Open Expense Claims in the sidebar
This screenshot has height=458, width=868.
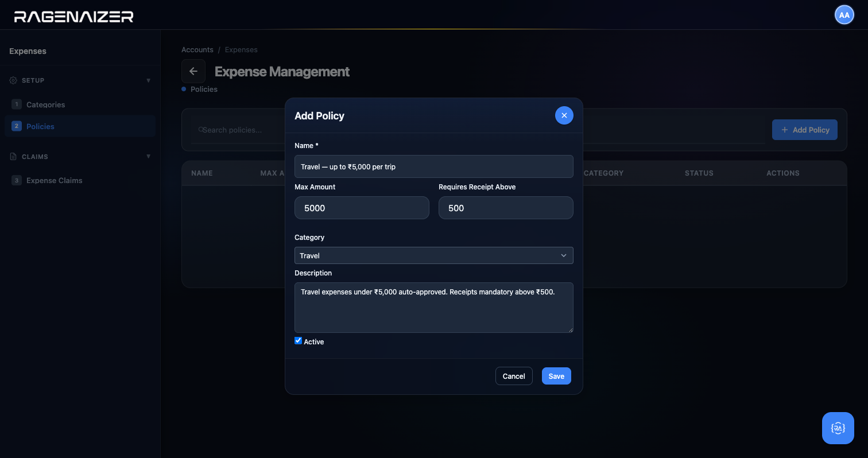click(x=80, y=180)
